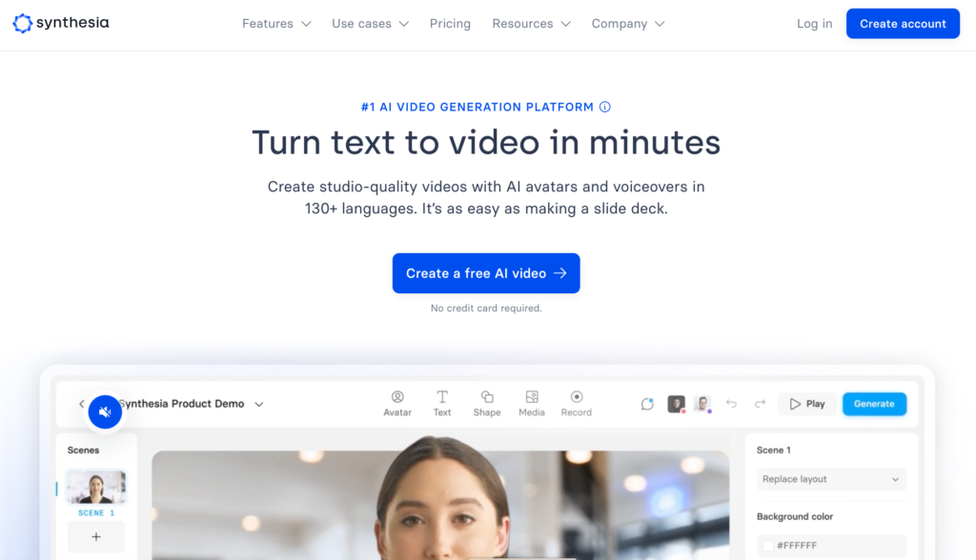Image resolution: width=976 pixels, height=560 pixels.
Task: Click the info icon beside platform tagline
Action: (x=605, y=107)
